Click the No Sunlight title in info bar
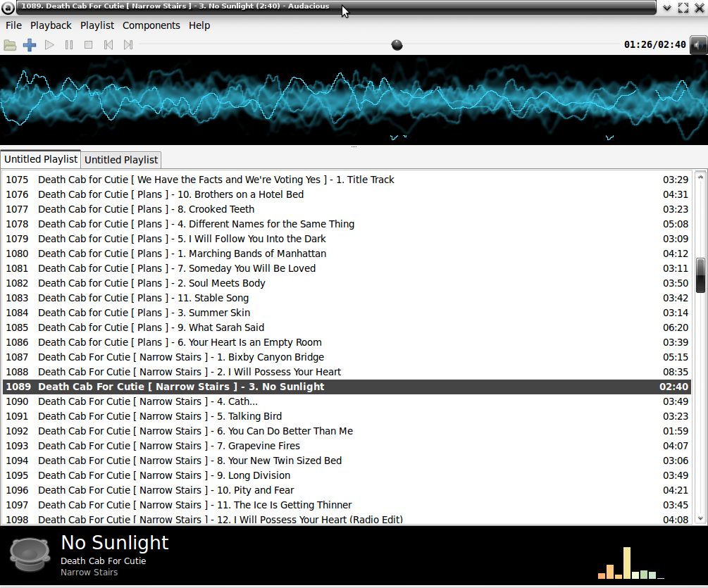This screenshot has width=708, height=588. [115, 543]
